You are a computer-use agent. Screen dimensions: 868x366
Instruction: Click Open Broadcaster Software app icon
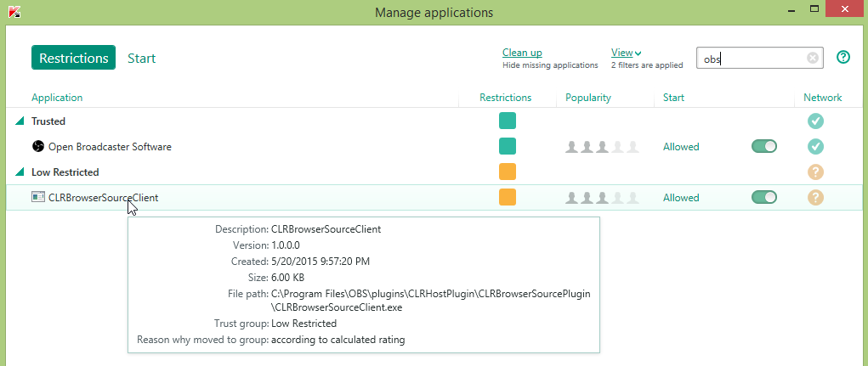[x=37, y=147]
